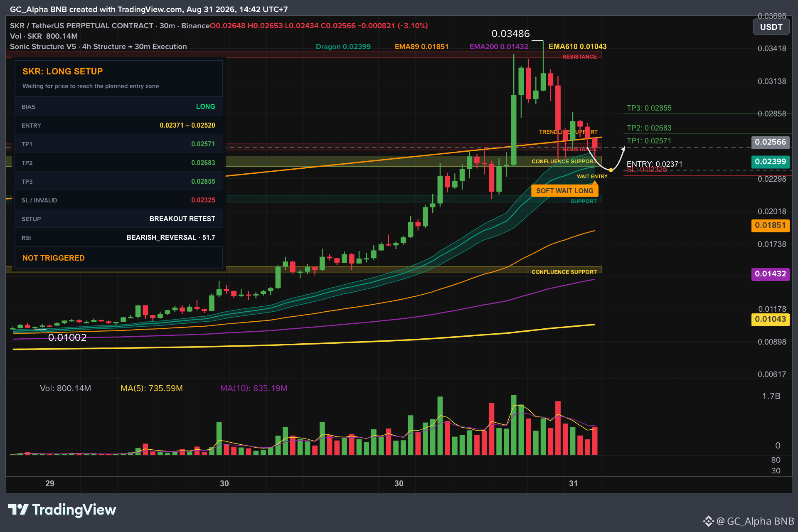The image size is (798, 532).
Task: Click the change value '-0.000821 (-3.10%)'
Action: coord(393,26)
